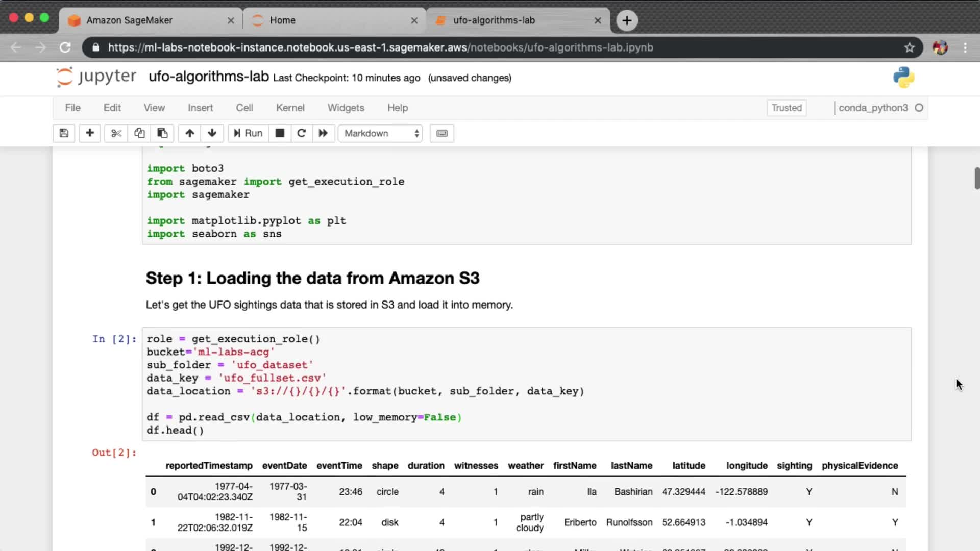Open the Cell menu

[244, 108]
